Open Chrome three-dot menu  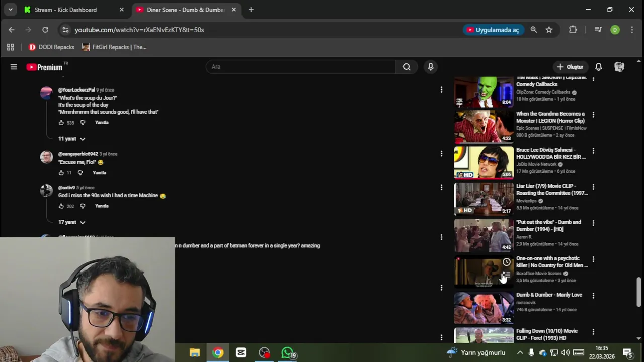(x=632, y=30)
